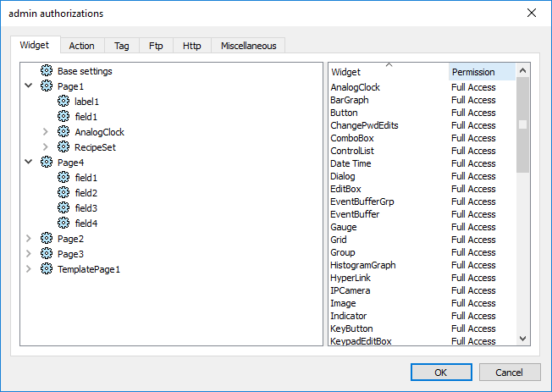Collapse the Page1 tree node

click(29, 86)
